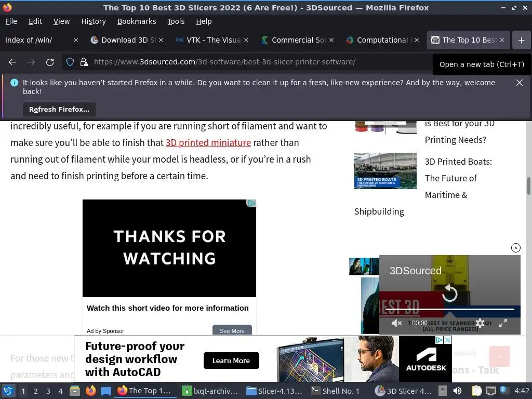The image size is (532, 399).
Task: Click the show desktop icon in taskbar
Action: pyautogui.click(x=106, y=391)
